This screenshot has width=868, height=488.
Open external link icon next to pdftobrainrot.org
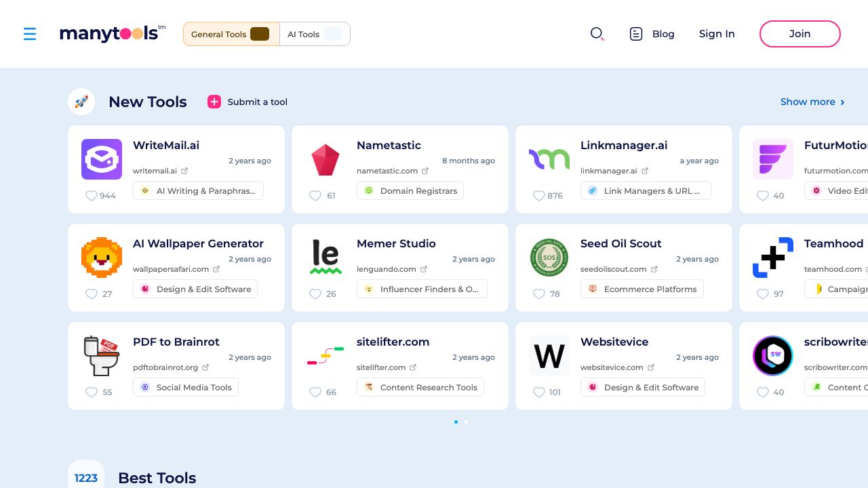[205, 367]
